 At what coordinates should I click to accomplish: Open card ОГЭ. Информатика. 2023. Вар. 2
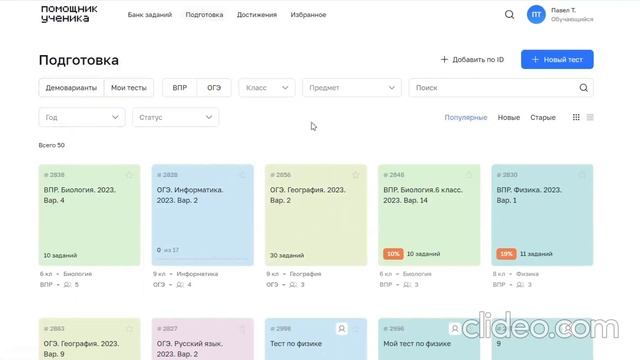[x=202, y=215]
